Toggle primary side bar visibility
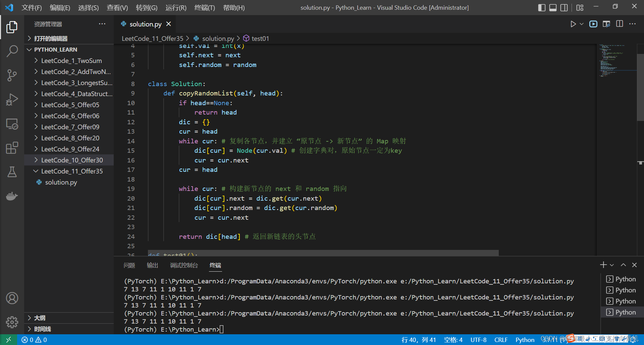 (542, 7)
